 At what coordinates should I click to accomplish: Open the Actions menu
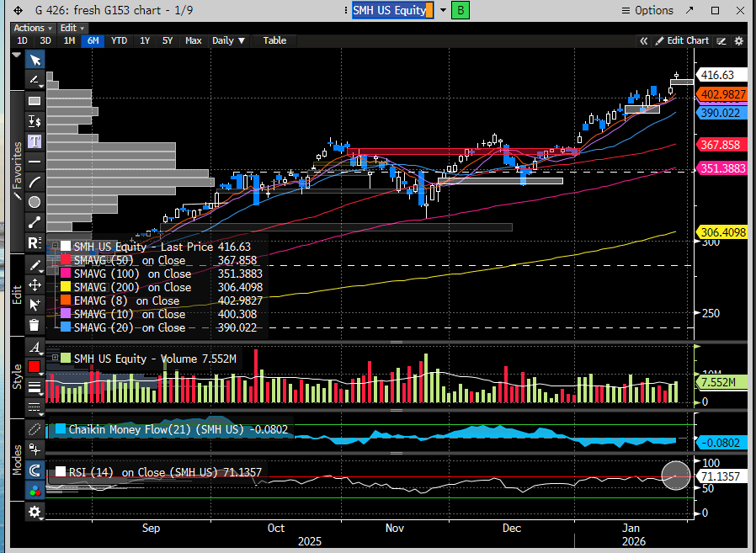pyautogui.click(x=32, y=28)
